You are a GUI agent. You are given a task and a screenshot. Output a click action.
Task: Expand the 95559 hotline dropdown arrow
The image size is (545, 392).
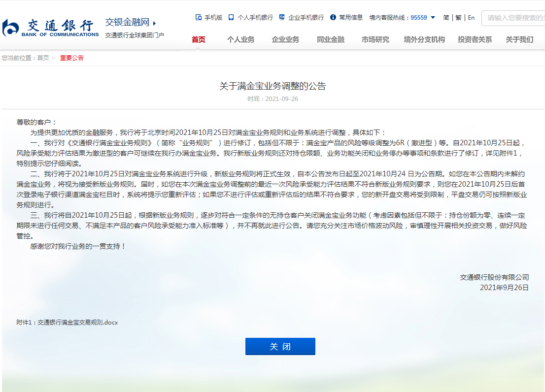coord(433,18)
